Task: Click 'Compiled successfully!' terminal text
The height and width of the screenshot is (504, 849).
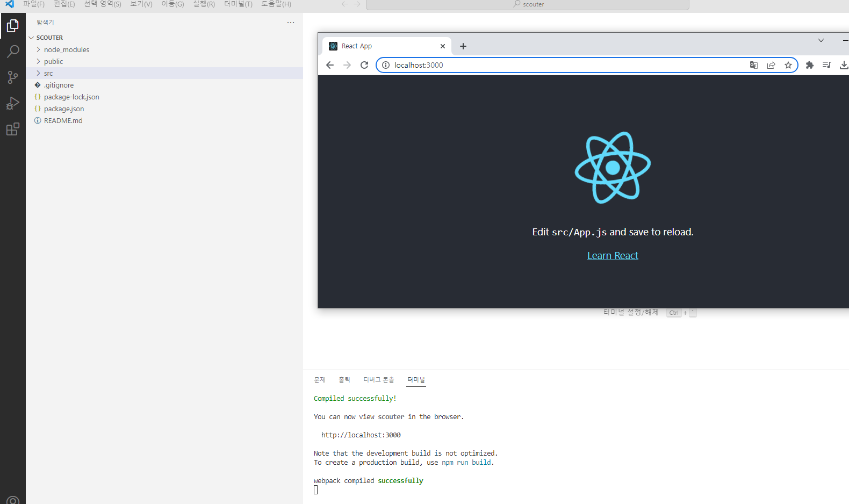Action: point(355,399)
